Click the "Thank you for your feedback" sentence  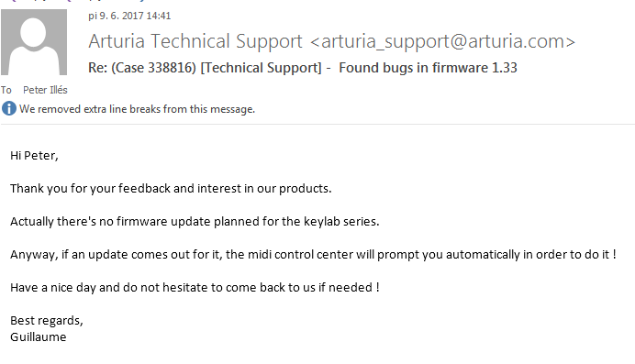[x=171, y=189]
